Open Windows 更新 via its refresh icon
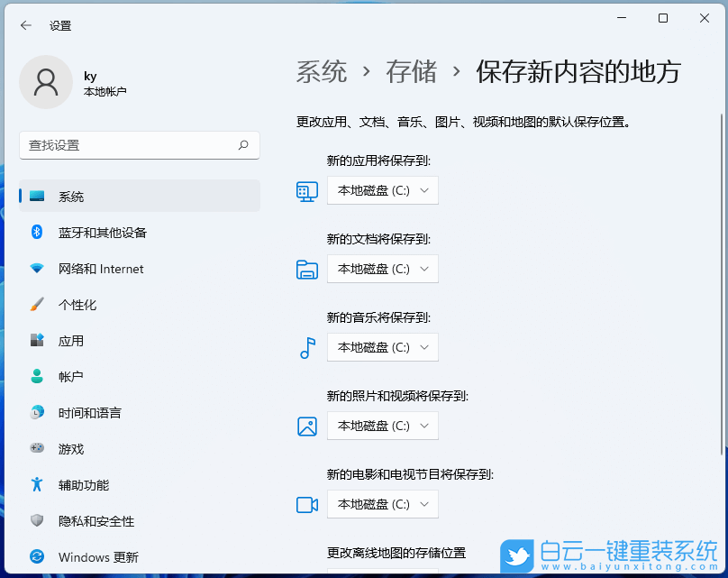728x578 pixels. point(36,557)
